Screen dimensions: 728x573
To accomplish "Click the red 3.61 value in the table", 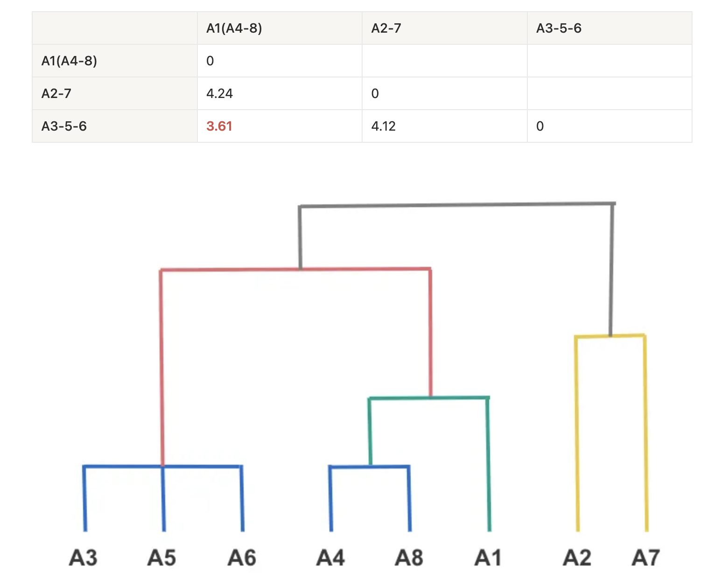I will tap(219, 126).
